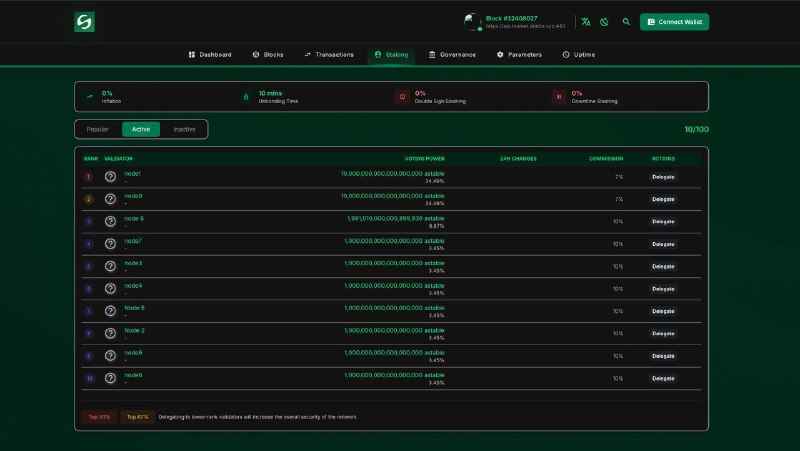Click Double Sign Slashing red icon
The height and width of the screenshot is (451, 800).
pyautogui.click(x=402, y=96)
